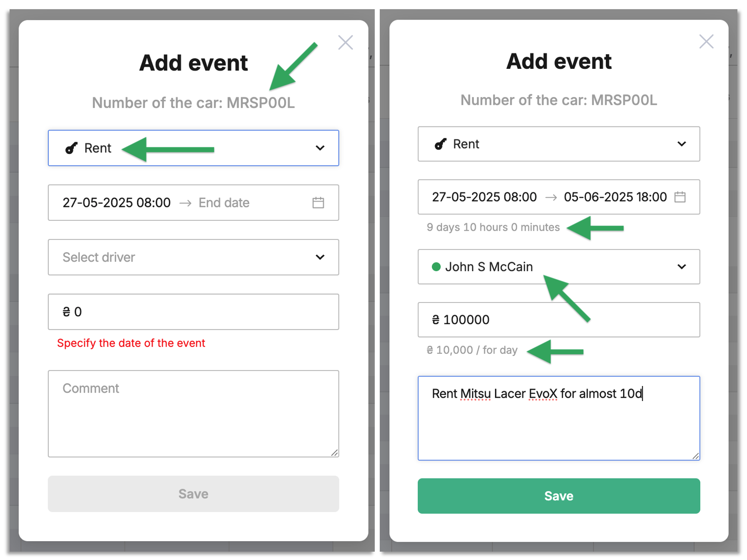Click the key icon in right Rent dropdown
Image resolution: width=747 pixels, height=560 pixels.
(x=440, y=144)
